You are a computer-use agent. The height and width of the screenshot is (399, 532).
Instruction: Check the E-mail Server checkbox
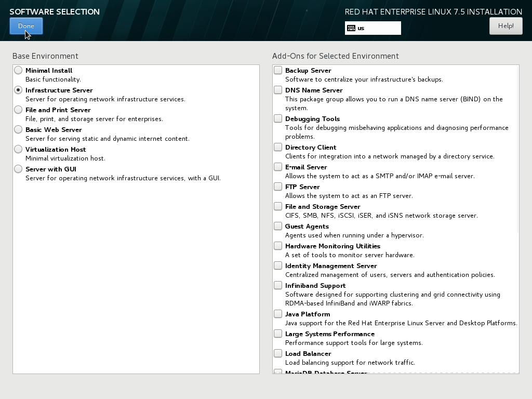[x=278, y=167]
